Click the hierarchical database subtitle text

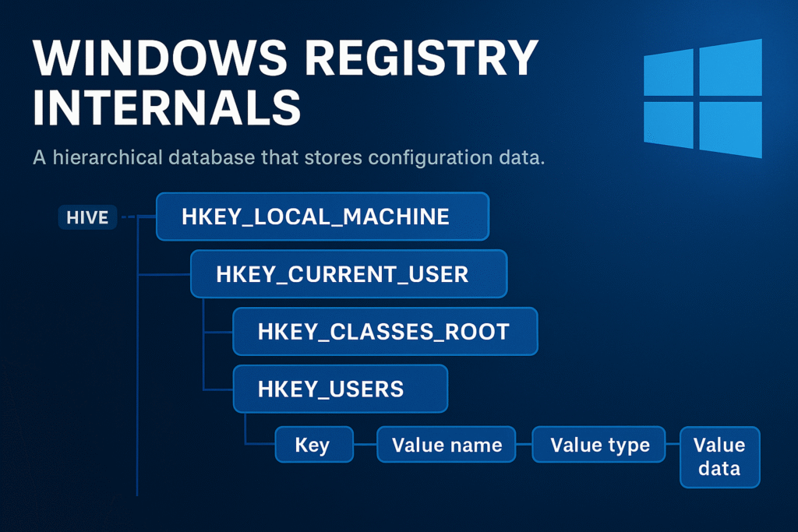coord(288,157)
